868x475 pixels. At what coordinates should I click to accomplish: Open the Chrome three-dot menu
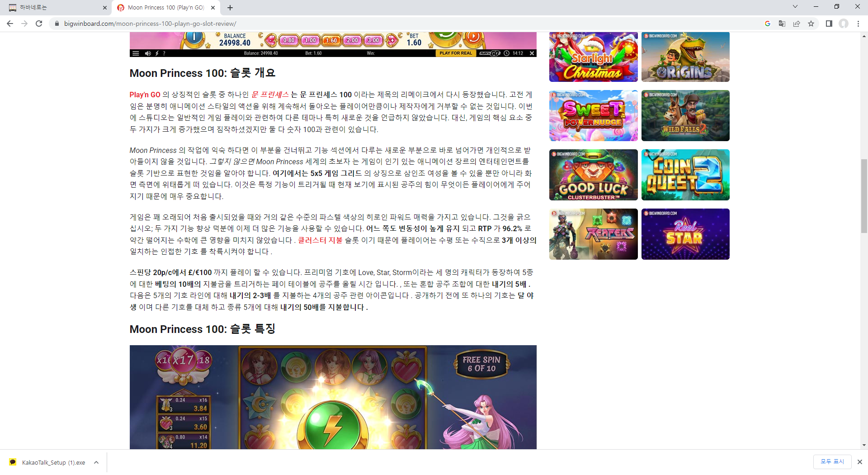(858, 24)
